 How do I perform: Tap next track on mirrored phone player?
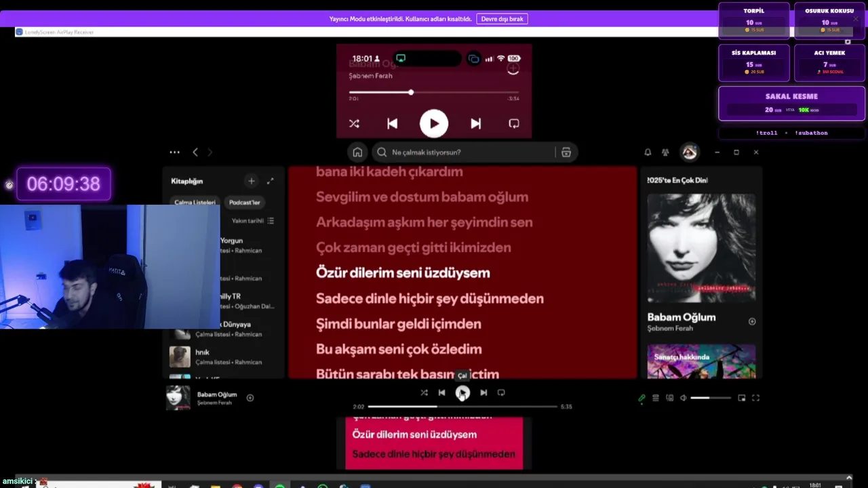(476, 123)
